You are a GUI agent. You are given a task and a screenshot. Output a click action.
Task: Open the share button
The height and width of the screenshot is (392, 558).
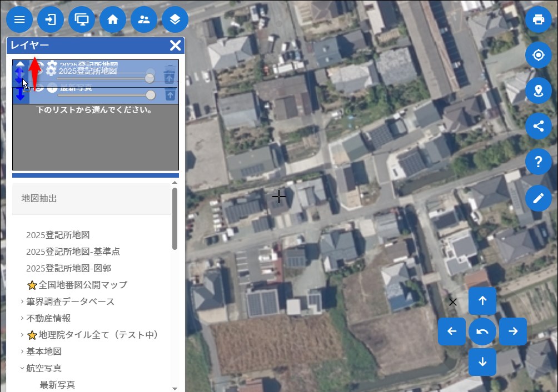tap(538, 126)
